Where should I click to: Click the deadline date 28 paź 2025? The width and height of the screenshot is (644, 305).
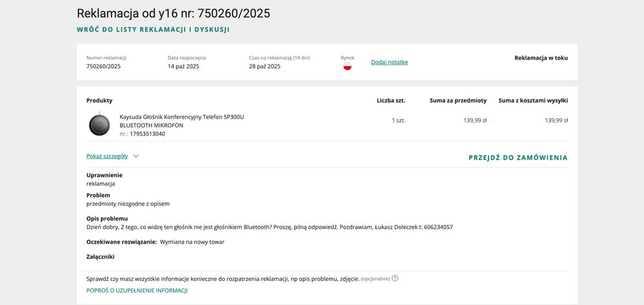(265, 67)
